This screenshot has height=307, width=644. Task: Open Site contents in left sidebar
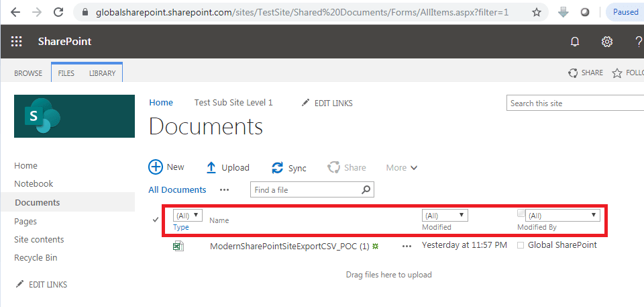click(39, 240)
